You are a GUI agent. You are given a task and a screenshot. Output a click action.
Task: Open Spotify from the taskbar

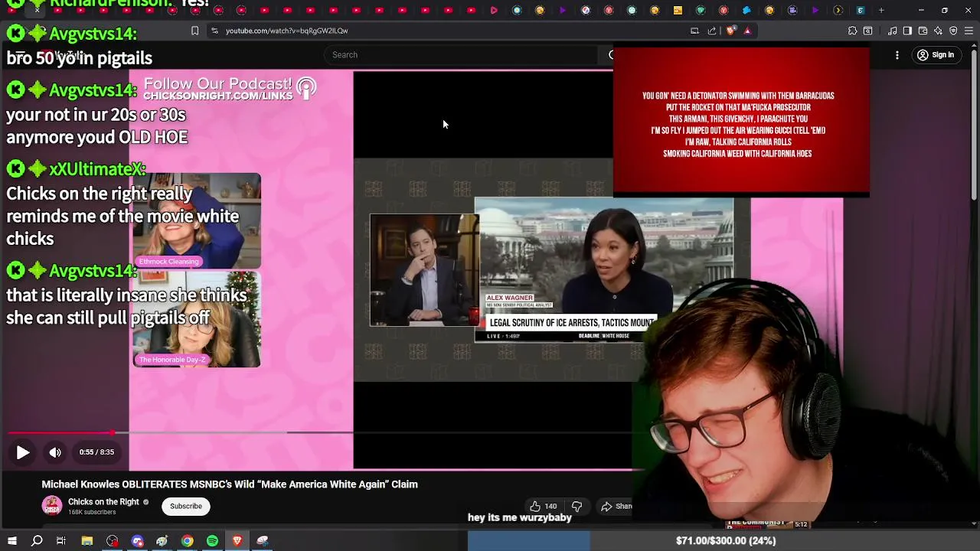[212, 541]
